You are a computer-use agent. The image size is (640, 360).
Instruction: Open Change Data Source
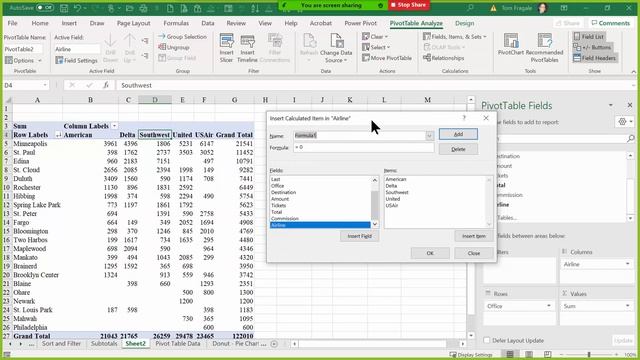336,48
